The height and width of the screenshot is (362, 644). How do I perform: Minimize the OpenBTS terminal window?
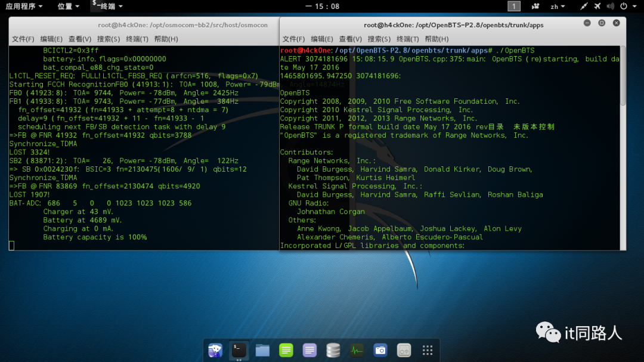click(x=587, y=23)
